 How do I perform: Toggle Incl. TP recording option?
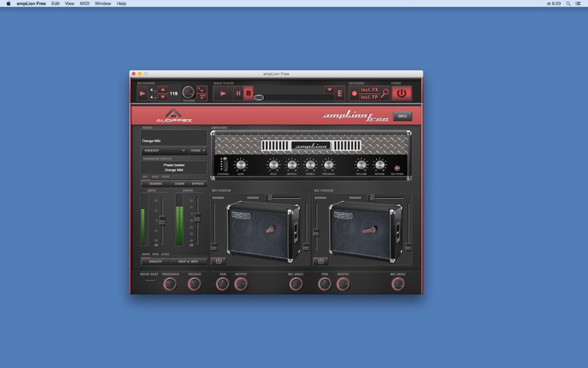[x=370, y=97]
